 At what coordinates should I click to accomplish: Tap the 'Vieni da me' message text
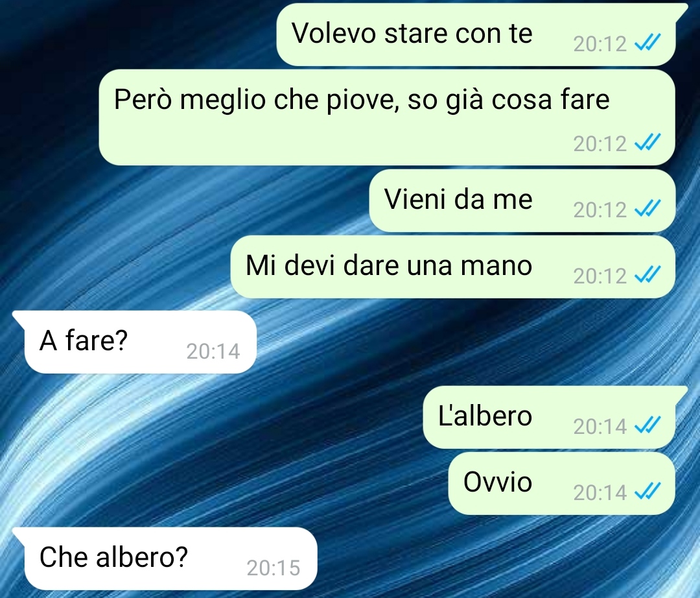458,199
